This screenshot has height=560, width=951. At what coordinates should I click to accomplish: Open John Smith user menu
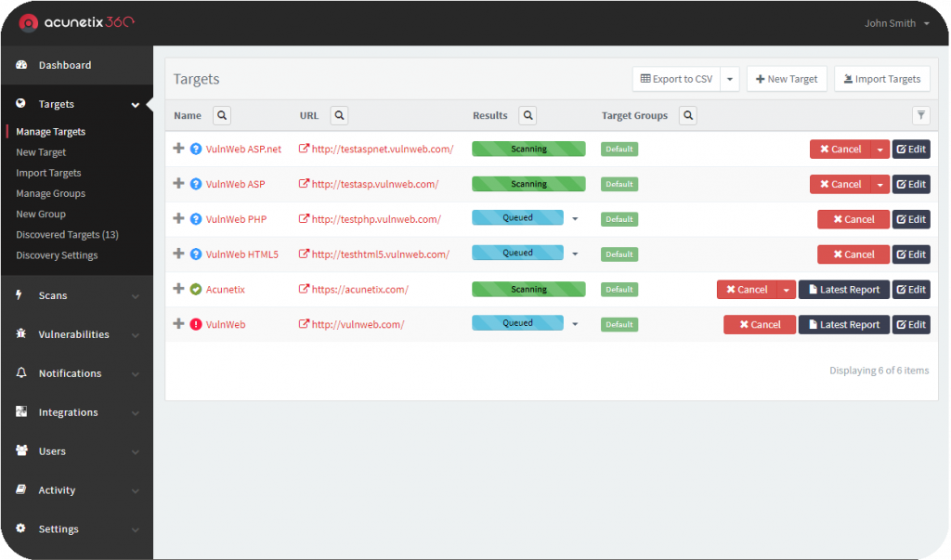896,23
